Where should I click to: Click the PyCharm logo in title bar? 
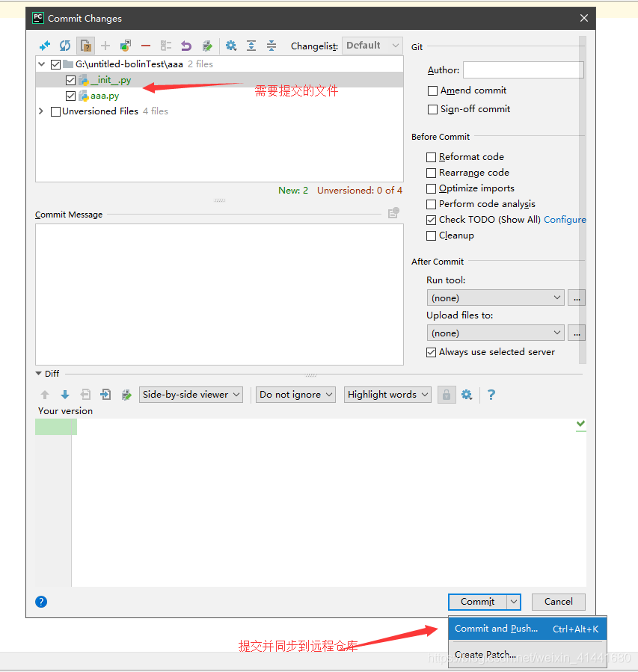click(x=38, y=18)
